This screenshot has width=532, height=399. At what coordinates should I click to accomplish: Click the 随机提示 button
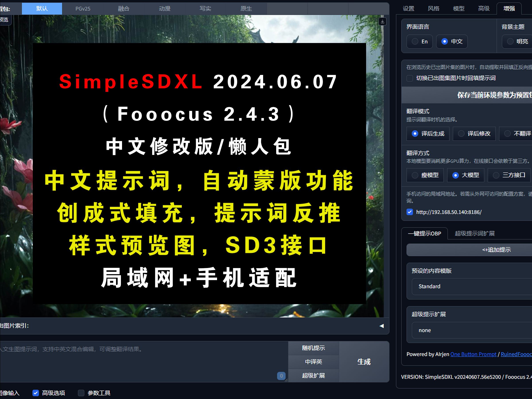click(313, 348)
